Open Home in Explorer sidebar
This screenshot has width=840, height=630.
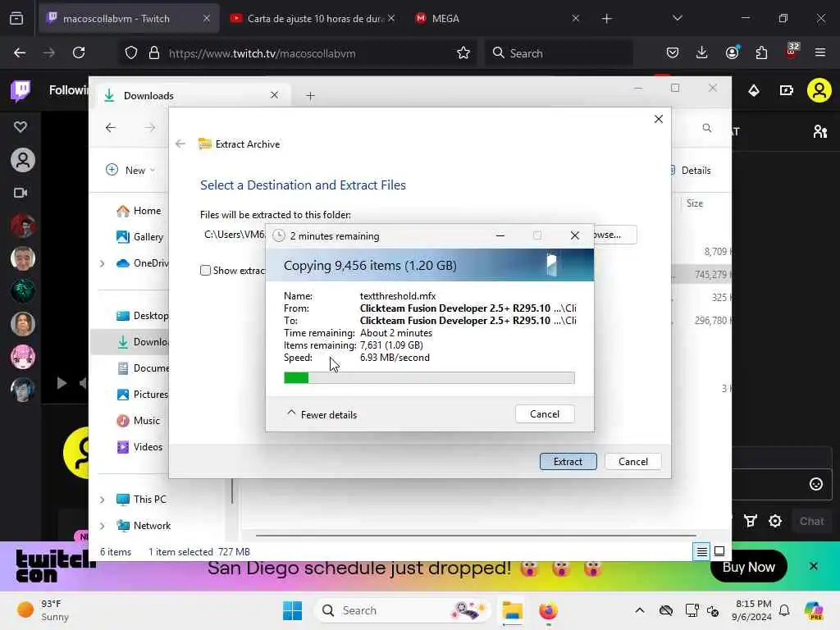(139, 211)
